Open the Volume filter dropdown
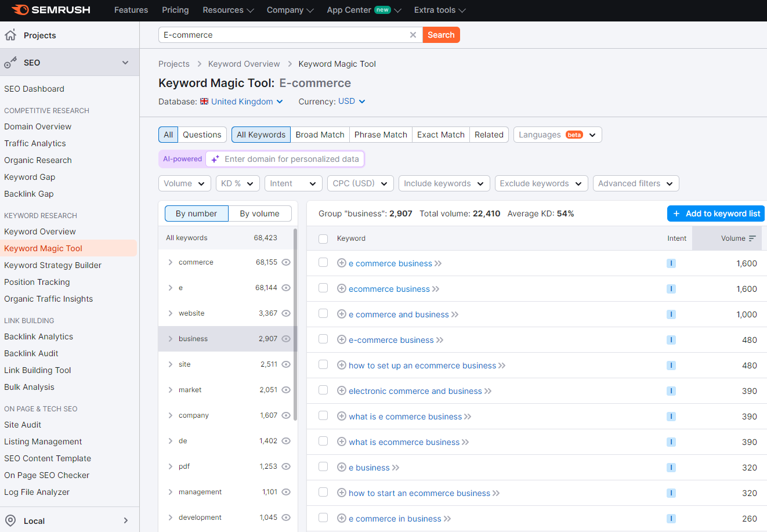This screenshot has width=767, height=532. 184,183
